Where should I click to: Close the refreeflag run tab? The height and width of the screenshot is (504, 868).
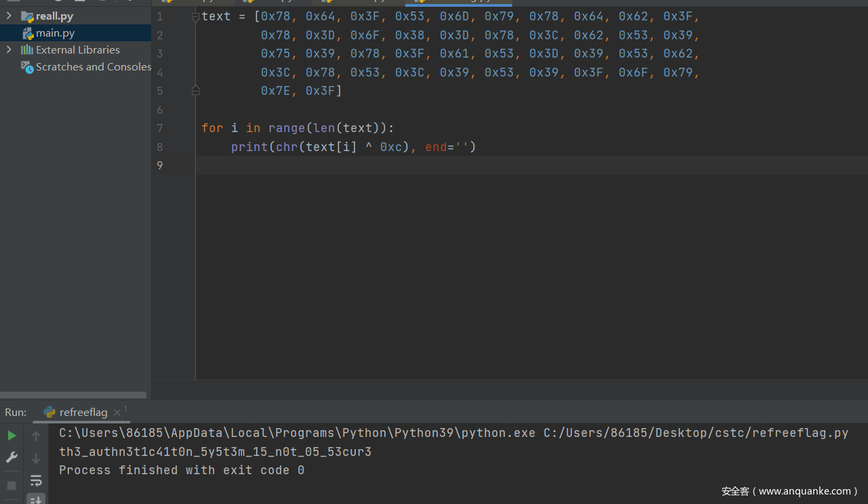117,413
